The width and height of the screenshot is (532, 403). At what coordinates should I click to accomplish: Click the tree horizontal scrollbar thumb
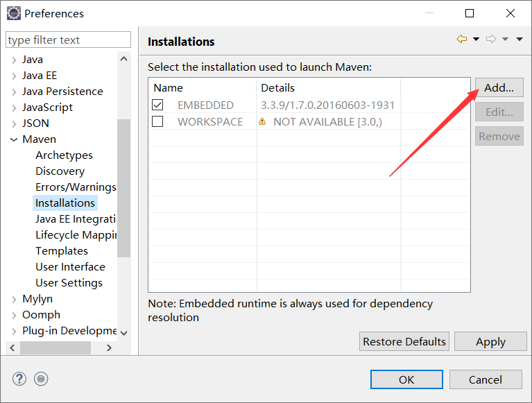point(55,348)
